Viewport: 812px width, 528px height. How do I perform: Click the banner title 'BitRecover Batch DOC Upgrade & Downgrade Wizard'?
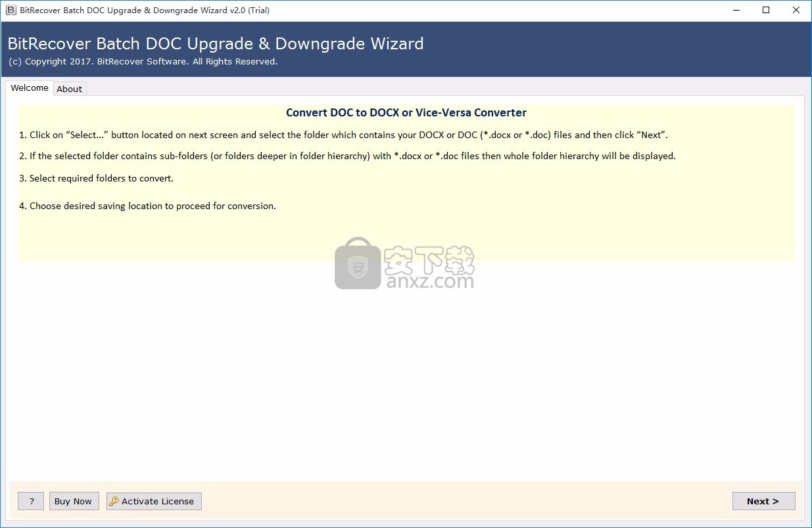[216, 44]
